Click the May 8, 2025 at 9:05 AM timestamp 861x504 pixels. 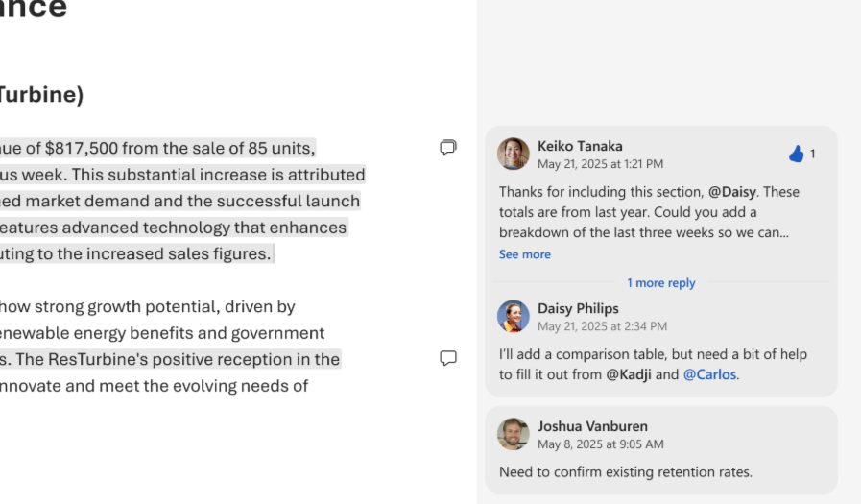pos(600,444)
